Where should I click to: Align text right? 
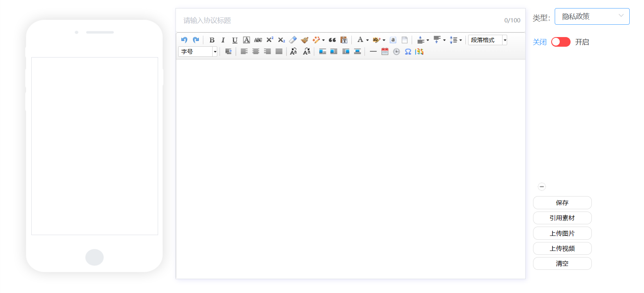click(267, 51)
